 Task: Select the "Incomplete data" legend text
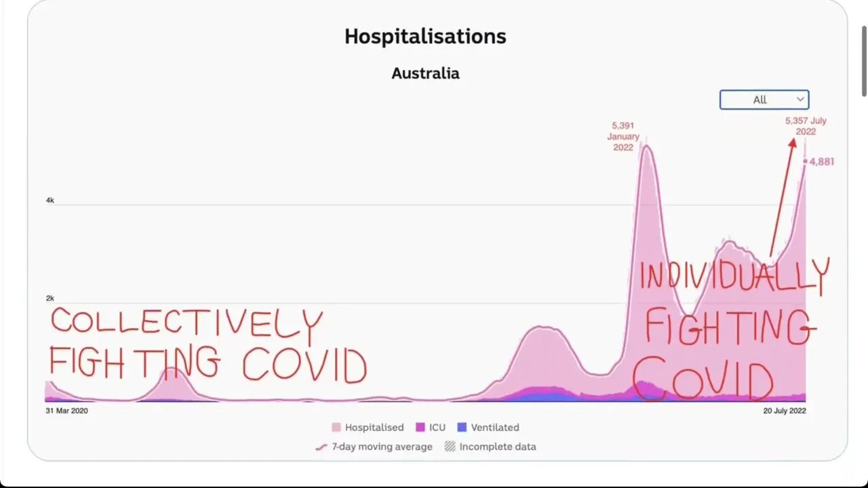pos(497,447)
